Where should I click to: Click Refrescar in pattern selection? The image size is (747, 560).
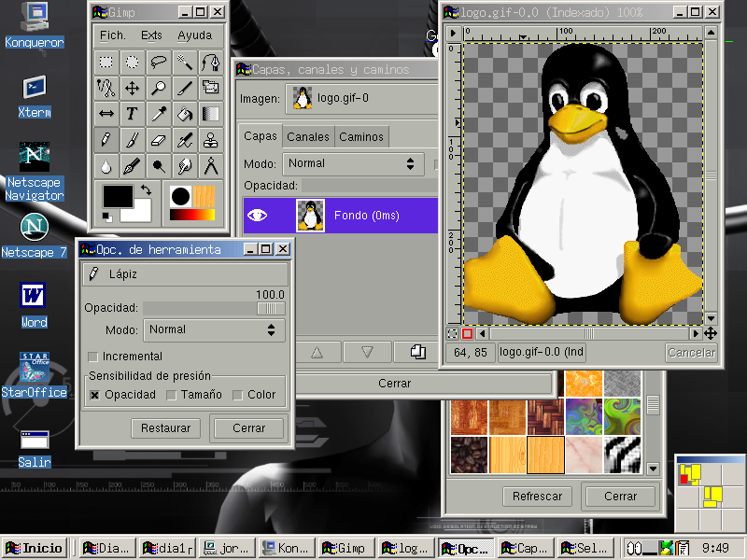[x=538, y=497]
